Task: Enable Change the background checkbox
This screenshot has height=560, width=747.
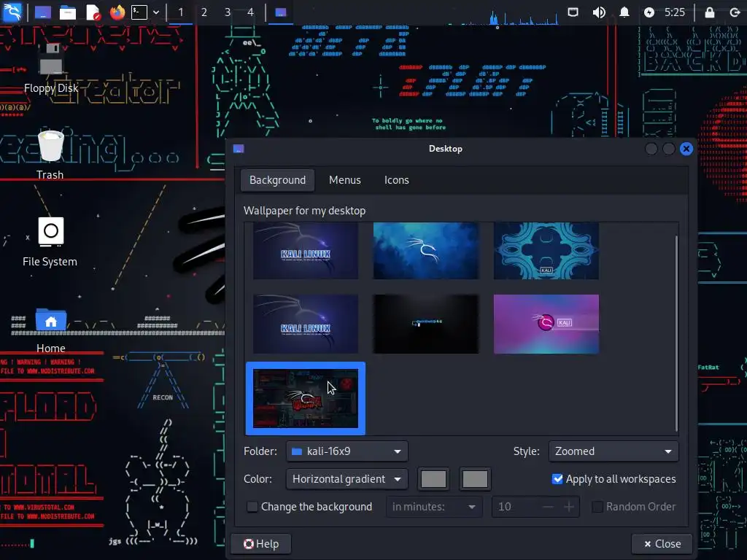Action: pos(252,507)
